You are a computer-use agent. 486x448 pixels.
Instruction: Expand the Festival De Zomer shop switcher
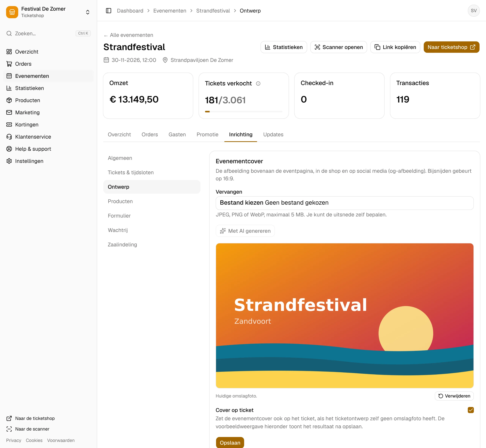tap(88, 12)
